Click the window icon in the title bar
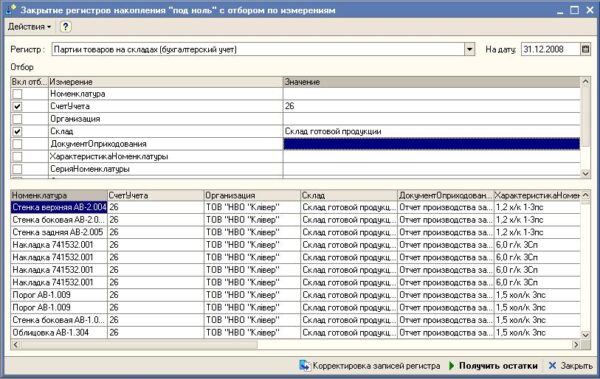The width and height of the screenshot is (600, 379). tap(10, 10)
